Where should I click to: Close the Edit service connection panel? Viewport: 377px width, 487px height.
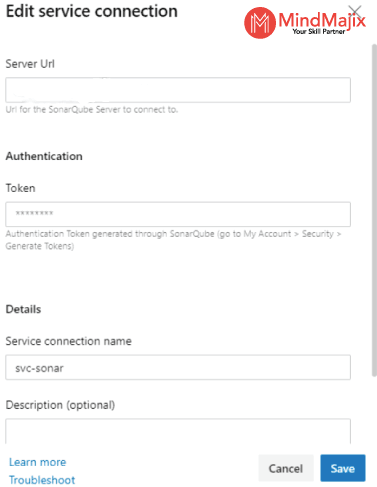355,12
